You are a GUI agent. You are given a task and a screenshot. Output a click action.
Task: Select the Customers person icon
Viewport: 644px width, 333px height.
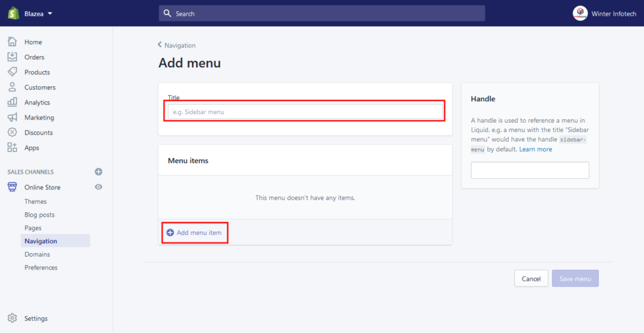[x=12, y=87]
